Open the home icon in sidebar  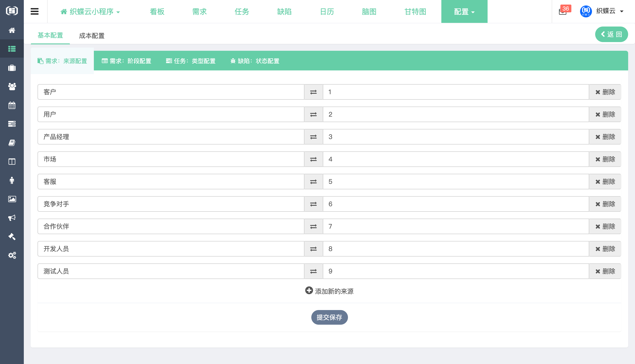click(x=12, y=30)
